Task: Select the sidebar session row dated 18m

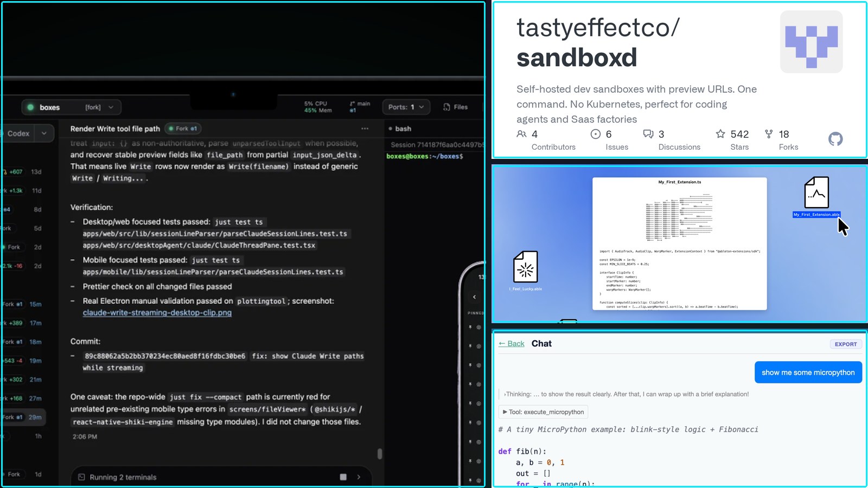Action: [22, 342]
